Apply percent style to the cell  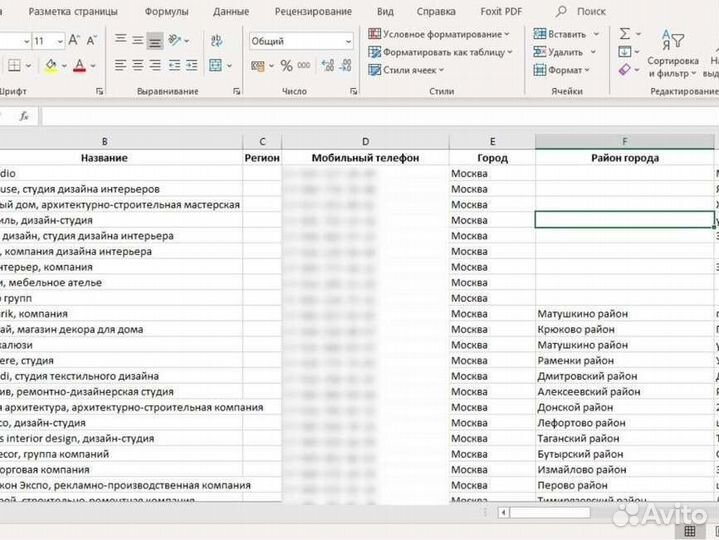tap(287, 66)
